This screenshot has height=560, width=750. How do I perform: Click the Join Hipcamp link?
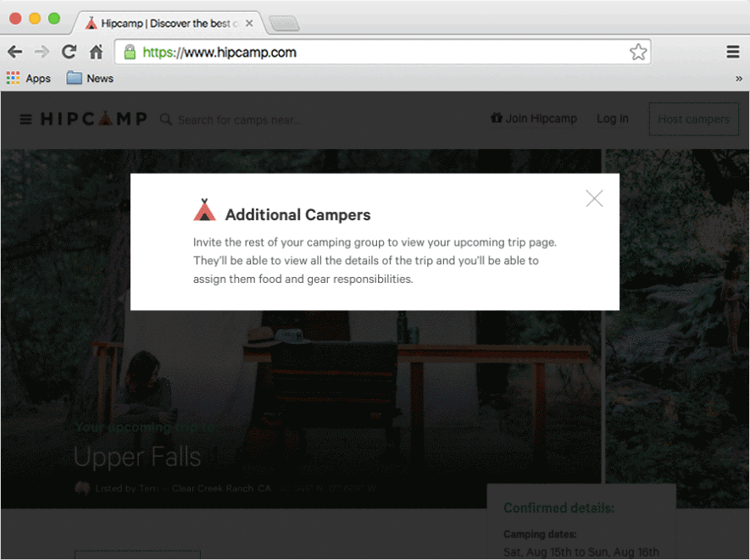point(534,118)
